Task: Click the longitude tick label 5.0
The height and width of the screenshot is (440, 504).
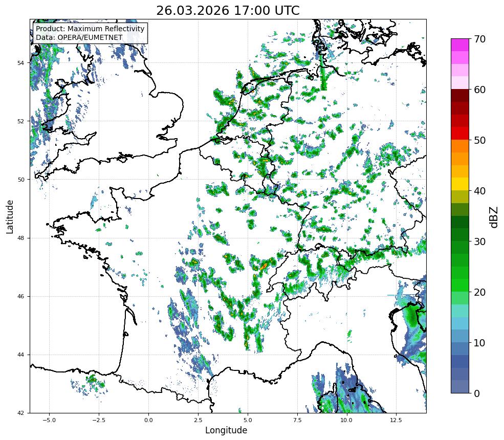Action: [x=248, y=420]
